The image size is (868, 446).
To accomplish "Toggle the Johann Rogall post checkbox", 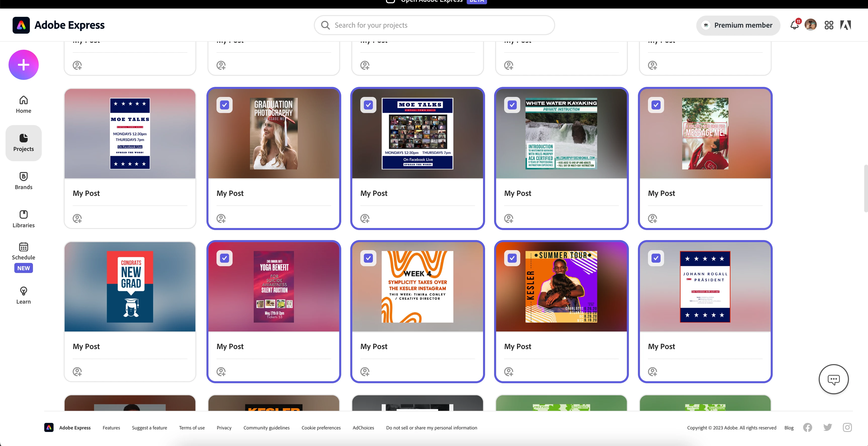I will click(656, 258).
